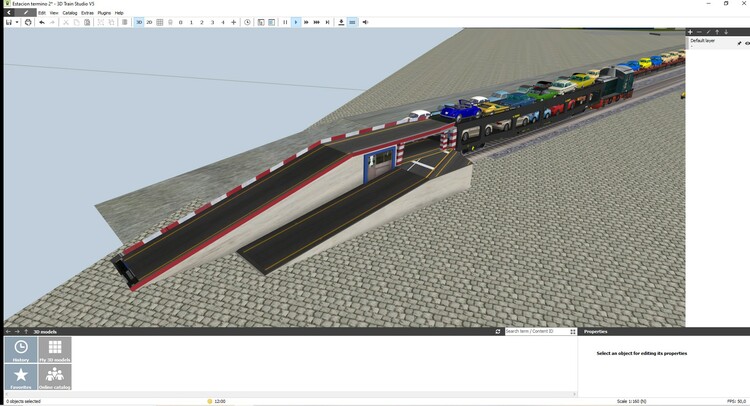The width and height of the screenshot is (750, 406).
Task: Click the step-forward simulation icon
Action: 327,22
